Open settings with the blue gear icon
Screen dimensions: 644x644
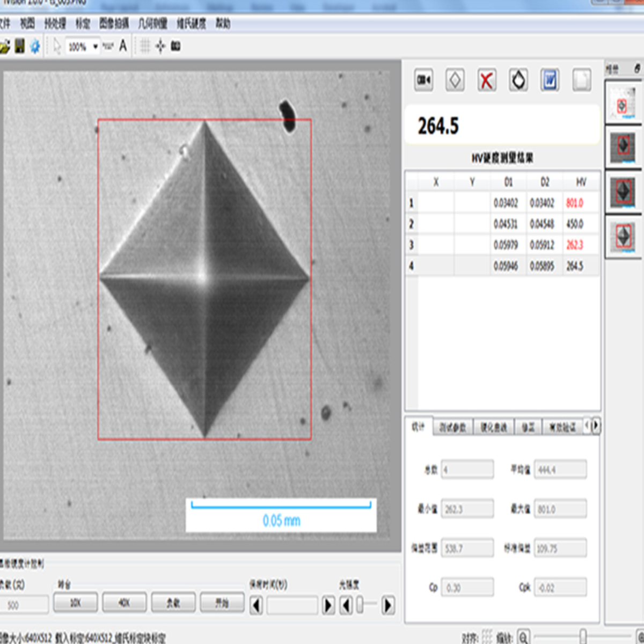click(35, 46)
